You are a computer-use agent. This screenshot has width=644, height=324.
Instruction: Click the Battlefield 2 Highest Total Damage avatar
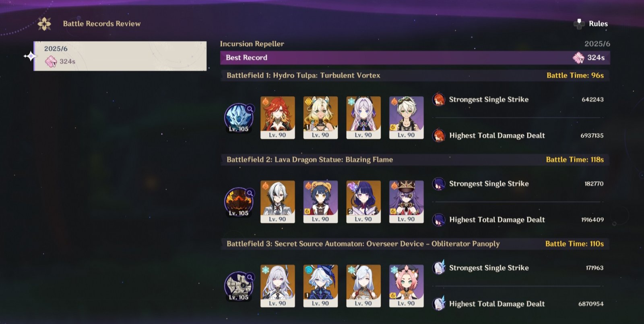coord(439,220)
